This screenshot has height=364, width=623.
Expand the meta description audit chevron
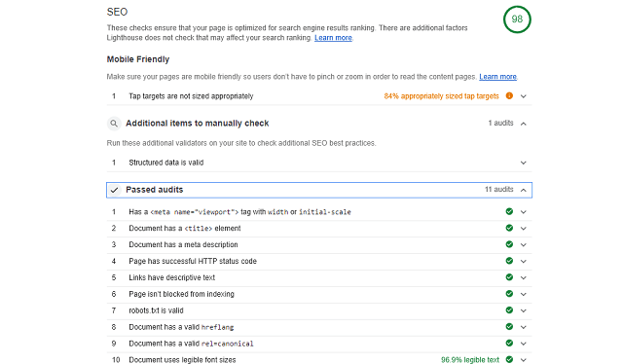[x=524, y=245]
